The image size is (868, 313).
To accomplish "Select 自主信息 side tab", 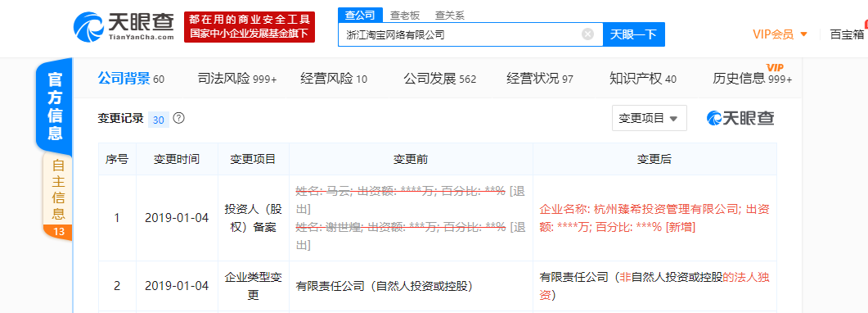I will pos(58,196).
